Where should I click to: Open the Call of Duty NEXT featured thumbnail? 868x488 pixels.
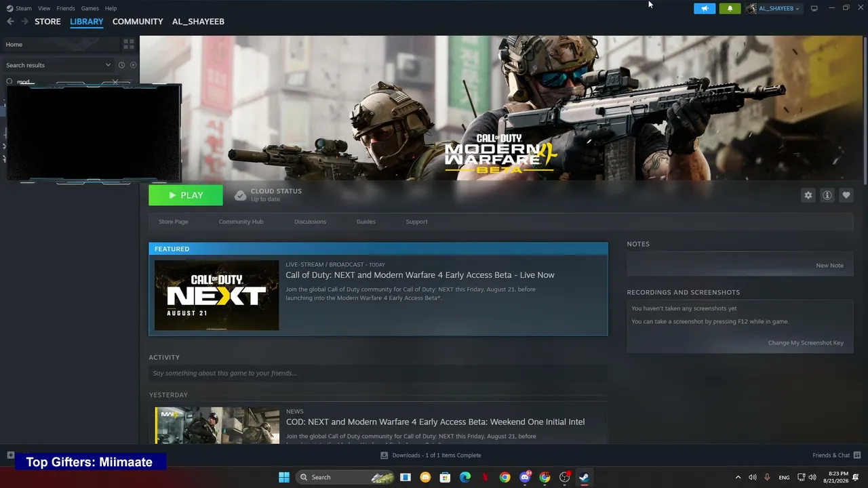click(216, 296)
